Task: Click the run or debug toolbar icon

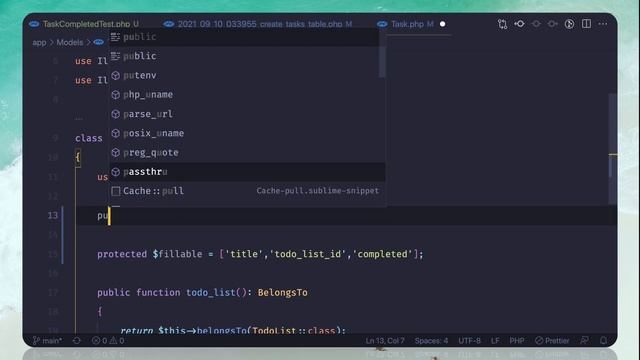Action: pyautogui.click(x=569, y=24)
